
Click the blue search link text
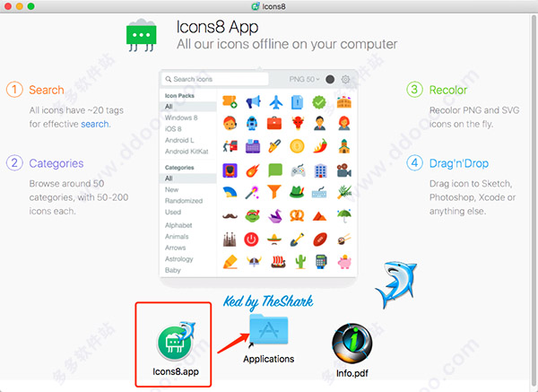click(x=95, y=124)
